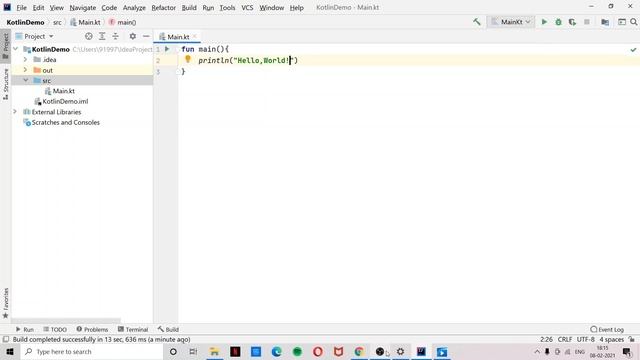Click Collapse All icon in Project panel

coord(116,36)
